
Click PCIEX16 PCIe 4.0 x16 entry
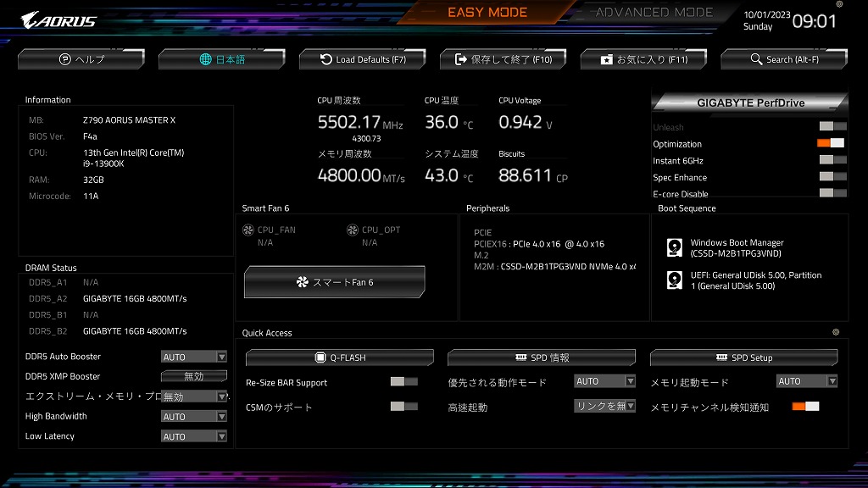(539, 244)
